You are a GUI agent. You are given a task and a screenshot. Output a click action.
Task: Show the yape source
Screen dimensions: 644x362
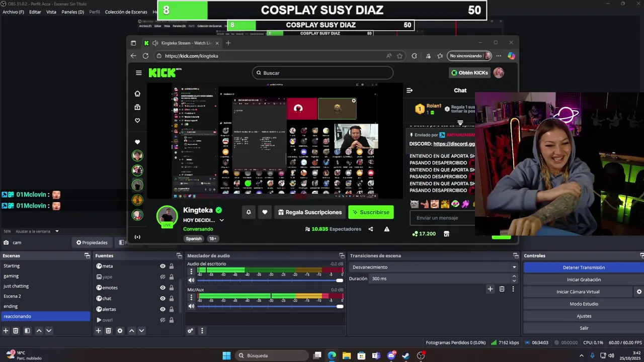(x=163, y=277)
